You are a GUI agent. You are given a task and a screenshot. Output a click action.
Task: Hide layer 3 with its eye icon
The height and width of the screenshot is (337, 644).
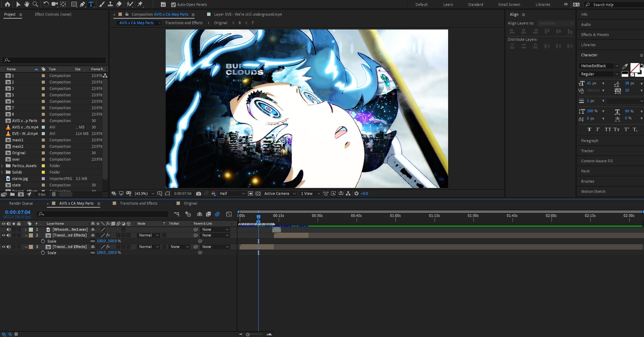[x=3, y=247]
